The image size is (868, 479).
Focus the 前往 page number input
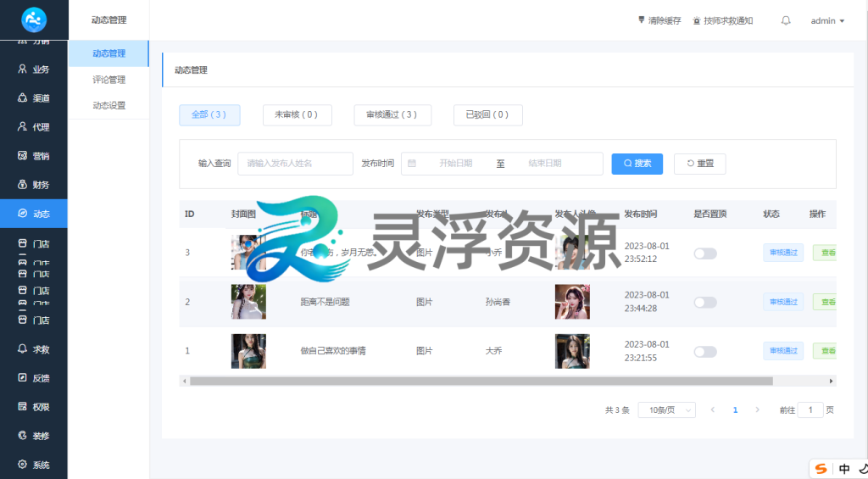coord(810,409)
